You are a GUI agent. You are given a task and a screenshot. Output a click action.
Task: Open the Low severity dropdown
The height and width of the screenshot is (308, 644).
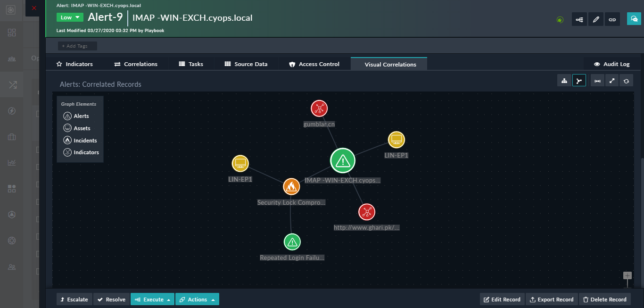pyautogui.click(x=69, y=17)
